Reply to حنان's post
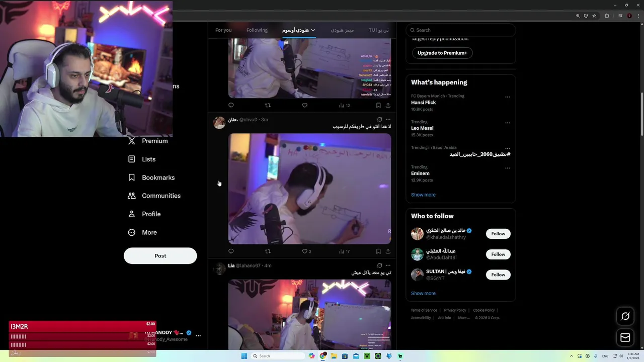The image size is (644, 362). 231,251
